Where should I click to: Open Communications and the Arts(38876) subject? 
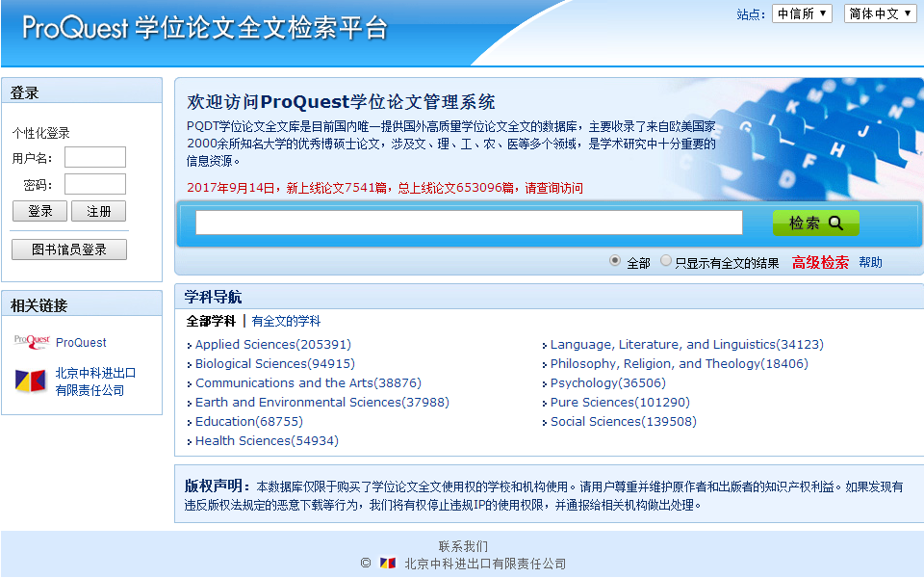pos(308,382)
